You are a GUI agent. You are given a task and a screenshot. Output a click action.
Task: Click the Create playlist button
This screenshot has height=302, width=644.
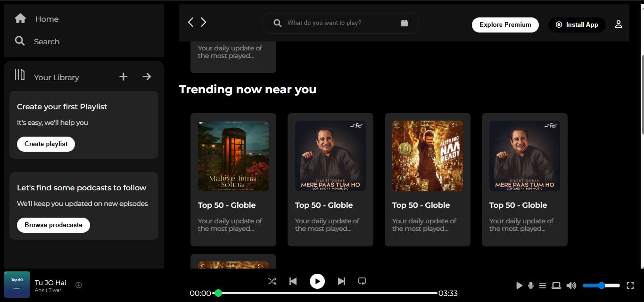[x=46, y=144]
